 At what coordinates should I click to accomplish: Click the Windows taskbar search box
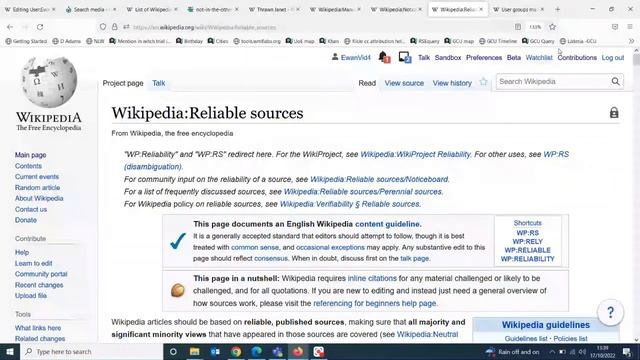coord(91,351)
